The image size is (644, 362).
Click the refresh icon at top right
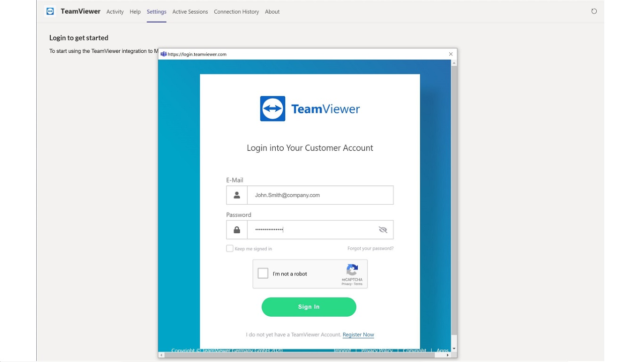[594, 11]
